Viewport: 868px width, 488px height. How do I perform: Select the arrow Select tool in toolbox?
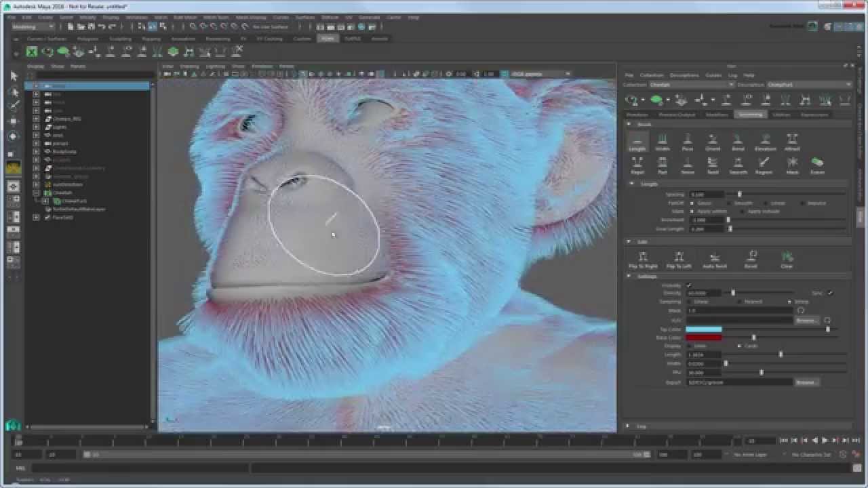[x=14, y=76]
